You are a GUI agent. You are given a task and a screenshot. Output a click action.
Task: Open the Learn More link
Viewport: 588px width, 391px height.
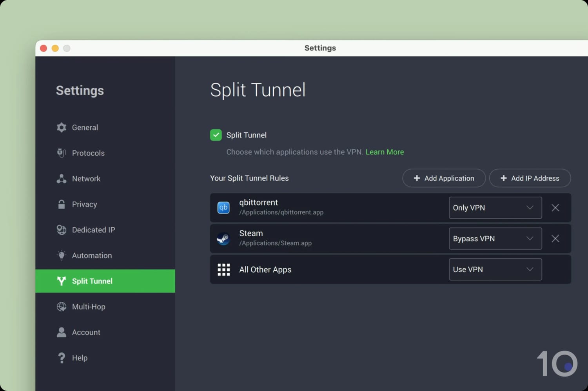coord(385,152)
